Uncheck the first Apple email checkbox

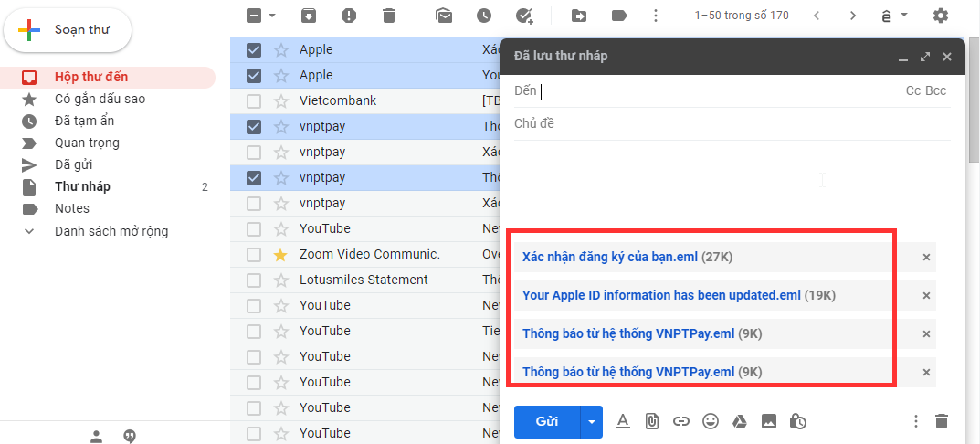point(254,49)
